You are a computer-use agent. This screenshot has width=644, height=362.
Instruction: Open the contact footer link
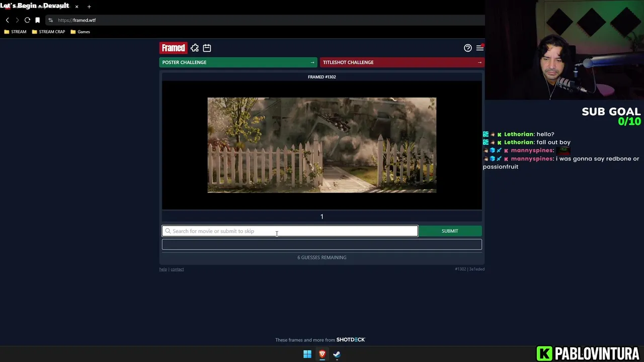(177, 269)
